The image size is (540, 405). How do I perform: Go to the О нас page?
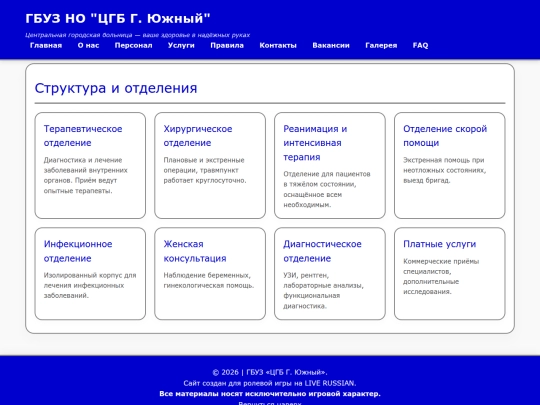(x=88, y=45)
